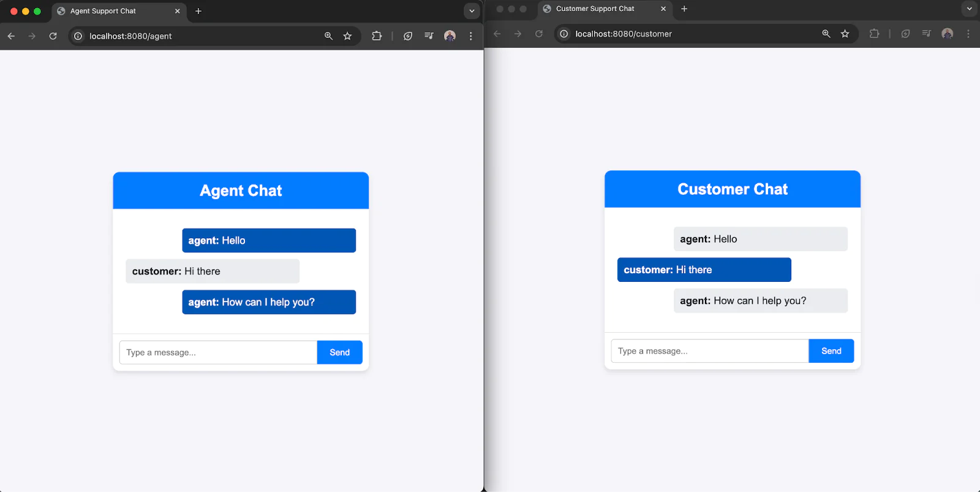The width and height of the screenshot is (980, 492).
Task: Send the message in Customer Chat
Action: coord(831,351)
